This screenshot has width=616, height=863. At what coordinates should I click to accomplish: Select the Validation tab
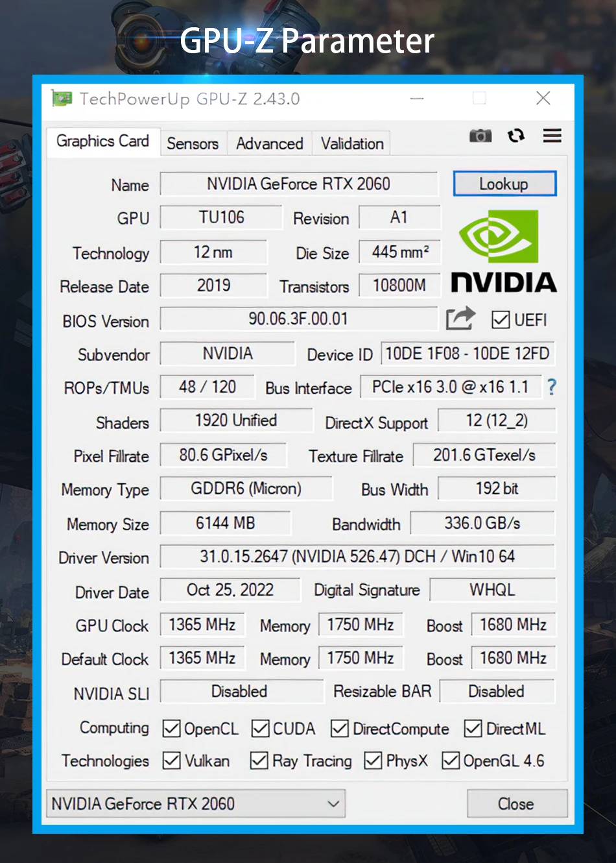(x=352, y=143)
